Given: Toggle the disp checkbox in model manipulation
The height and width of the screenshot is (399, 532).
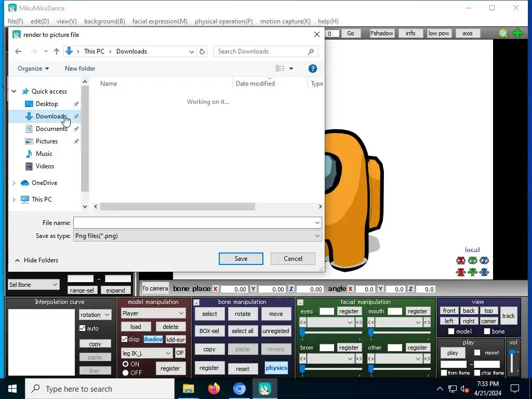Looking at the screenshot, I should pyautogui.click(x=124, y=339).
